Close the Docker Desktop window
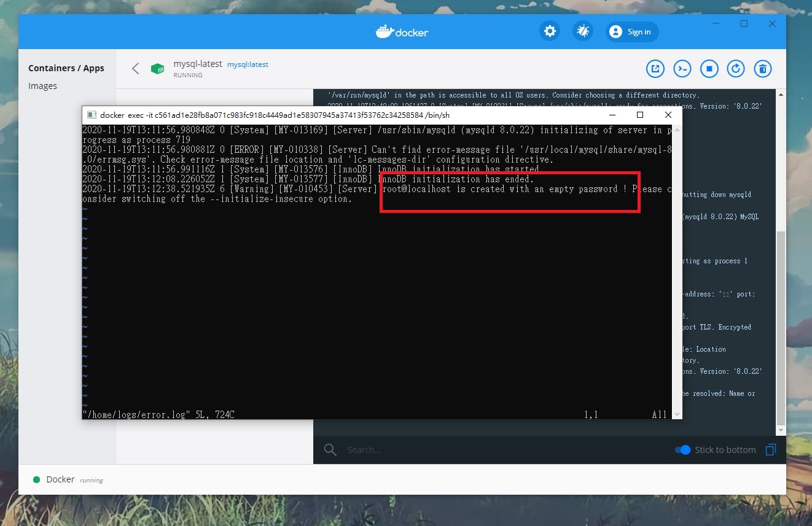Screen dimensions: 812x526 tap(773, 24)
